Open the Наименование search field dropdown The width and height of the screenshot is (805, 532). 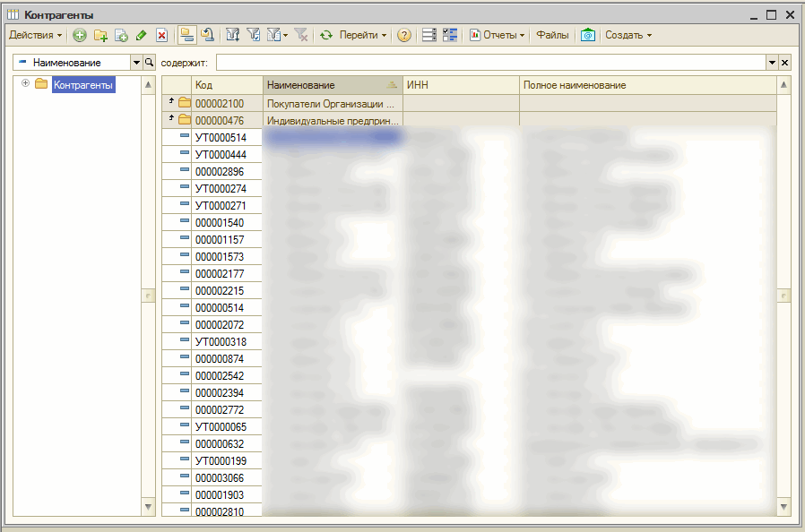tap(136, 63)
